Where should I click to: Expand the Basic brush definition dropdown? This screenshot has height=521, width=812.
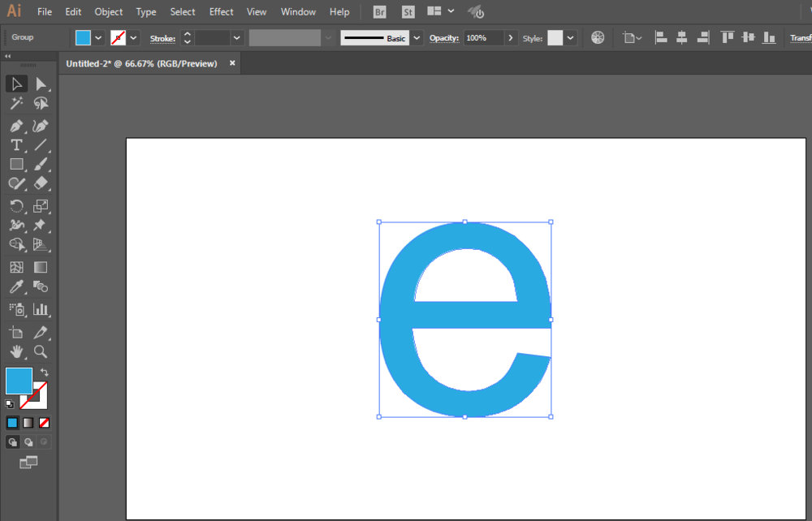pos(417,38)
